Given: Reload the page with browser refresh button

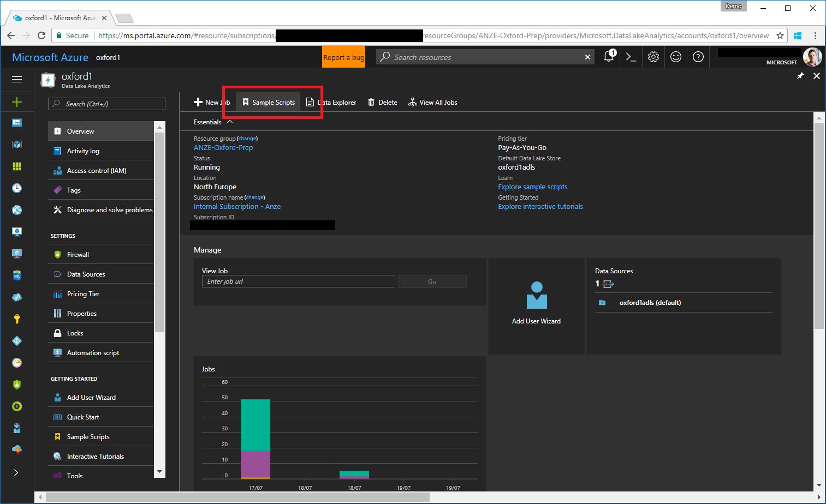Looking at the screenshot, I should pyautogui.click(x=41, y=35).
